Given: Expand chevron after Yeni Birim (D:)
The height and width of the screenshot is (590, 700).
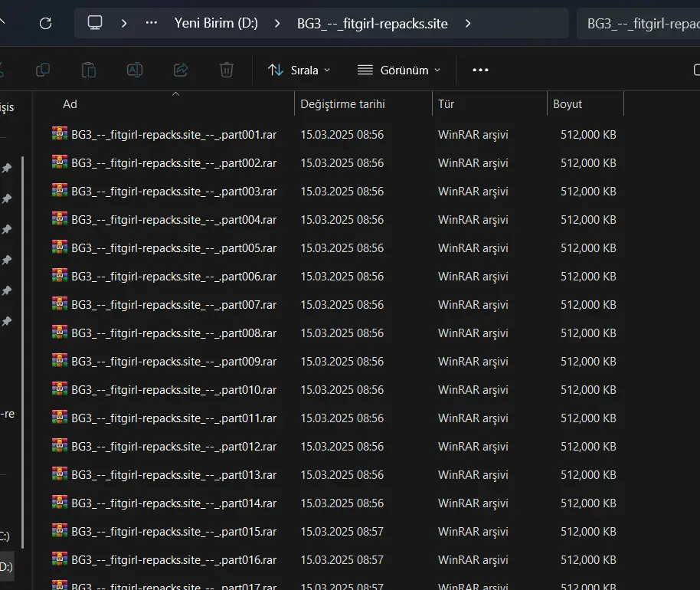Looking at the screenshot, I should (x=277, y=23).
